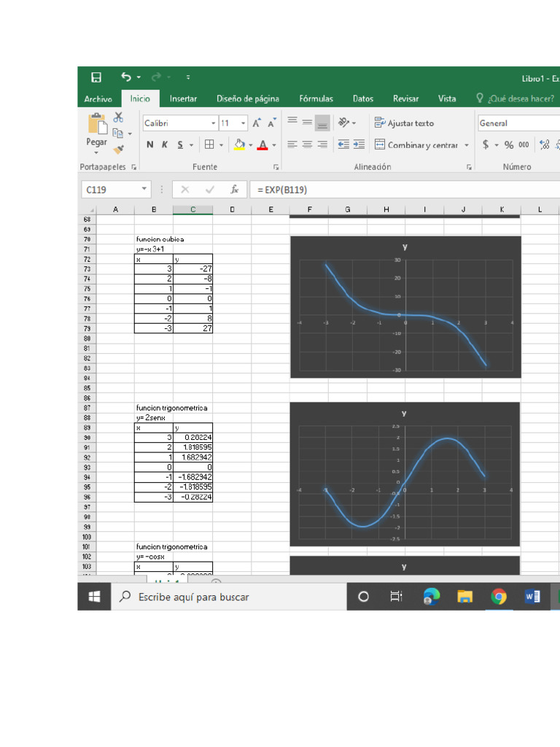Open the Windows Start menu

(x=94, y=597)
